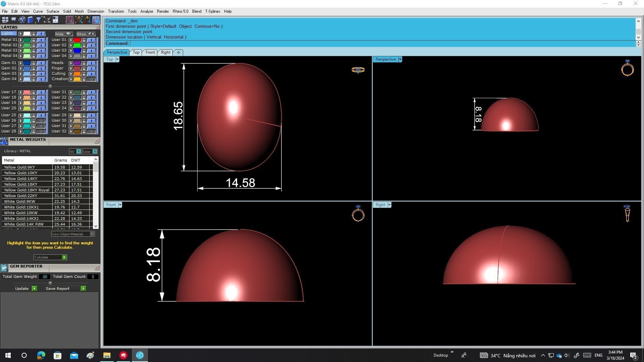Click the ring icon in Front viewport
The height and width of the screenshot is (362, 644).
pos(358,214)
